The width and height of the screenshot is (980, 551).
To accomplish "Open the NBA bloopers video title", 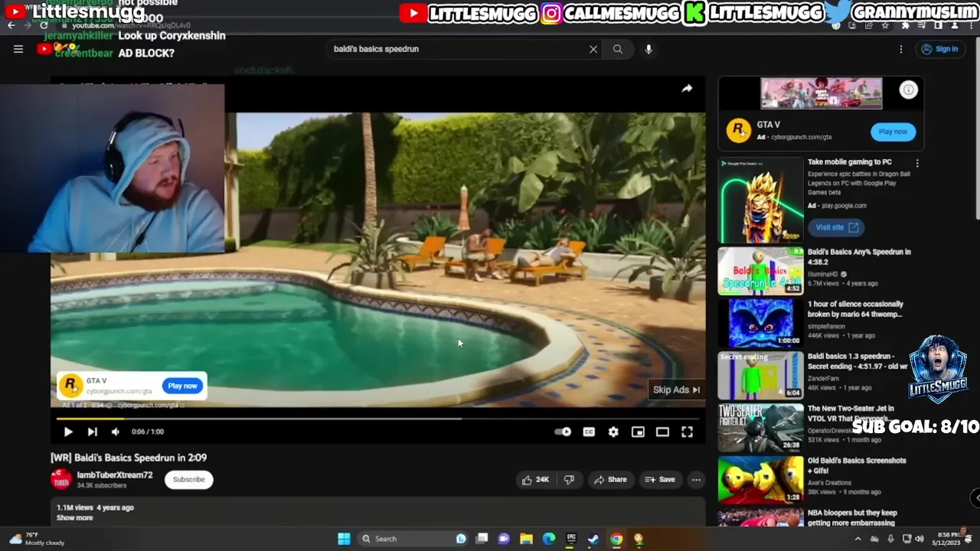I will point(852,518).
